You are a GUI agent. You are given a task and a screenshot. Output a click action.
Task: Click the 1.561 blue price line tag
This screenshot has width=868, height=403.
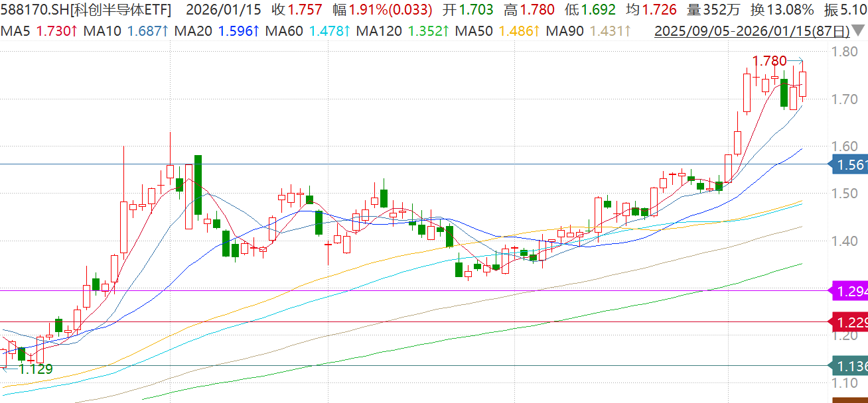coord(849,164)
